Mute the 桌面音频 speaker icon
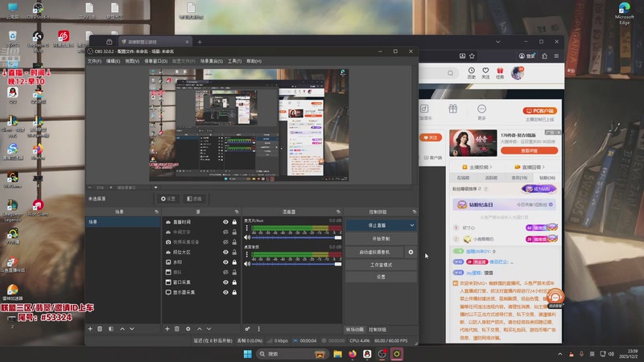The width and height of the screenshot is (644, 362). (x=247, y=264)
